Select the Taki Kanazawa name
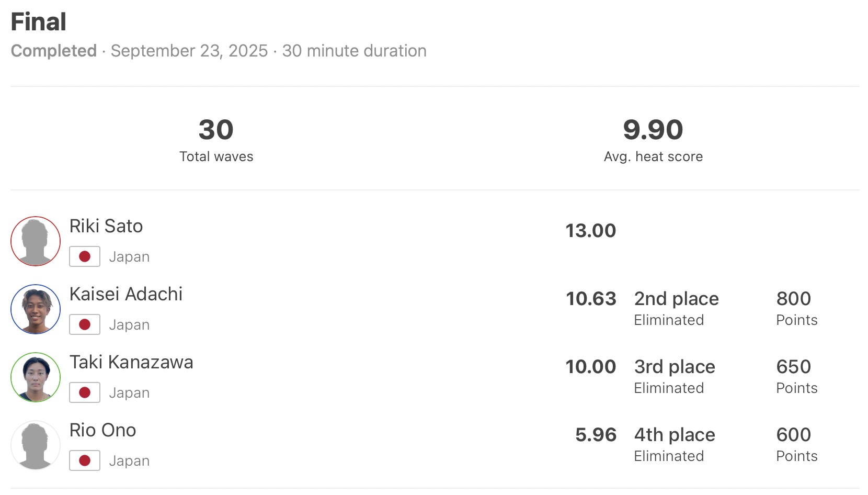Screen dimensions: 868x495 click(131, 362)
